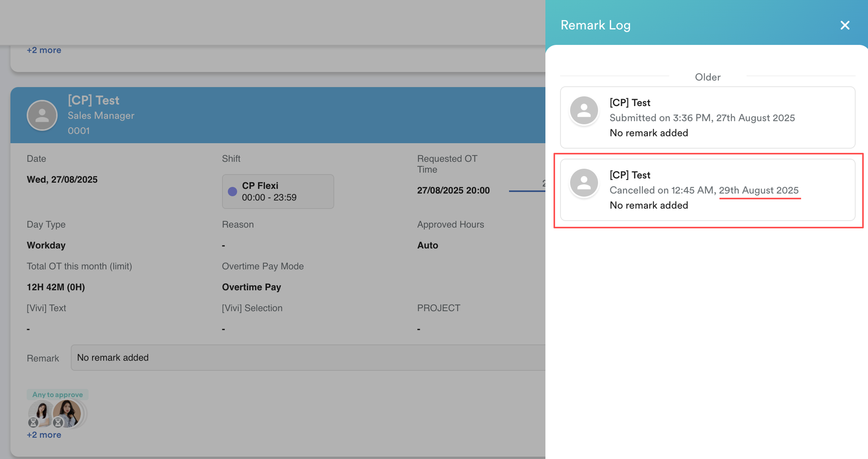Expand bottom '+2 more' approvers link
The width and height of the screenshot is (868, 459).
(x=44, y=435)
